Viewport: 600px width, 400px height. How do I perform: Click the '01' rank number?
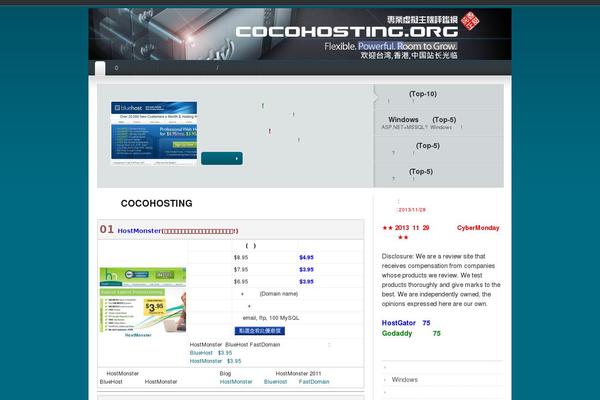tap(107, 229)
